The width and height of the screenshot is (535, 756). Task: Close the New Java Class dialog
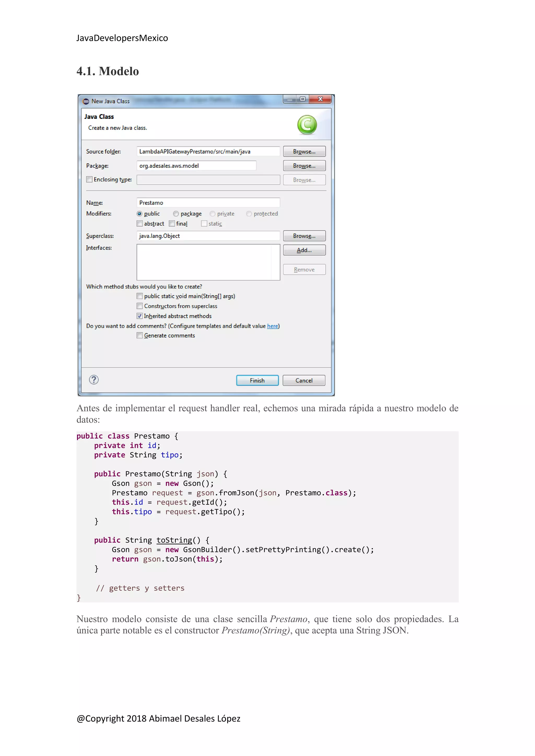pos(320,99)
